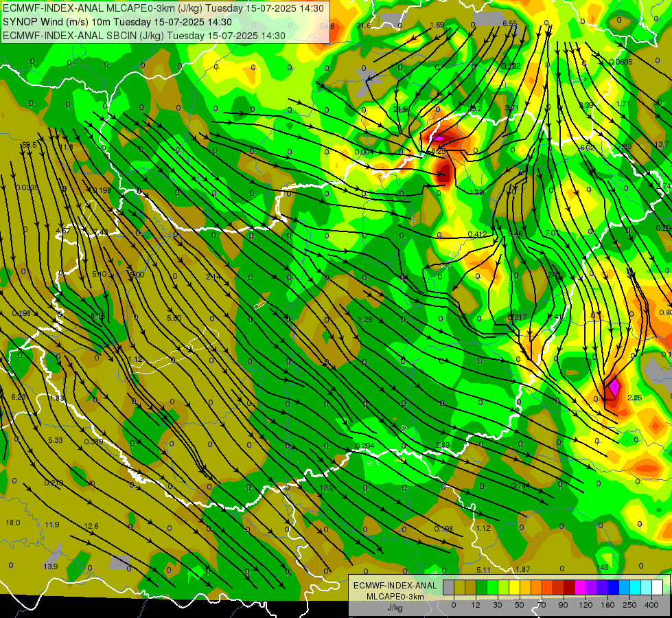
Task: Click the SBCIN header line
Action: pos(144,36)
